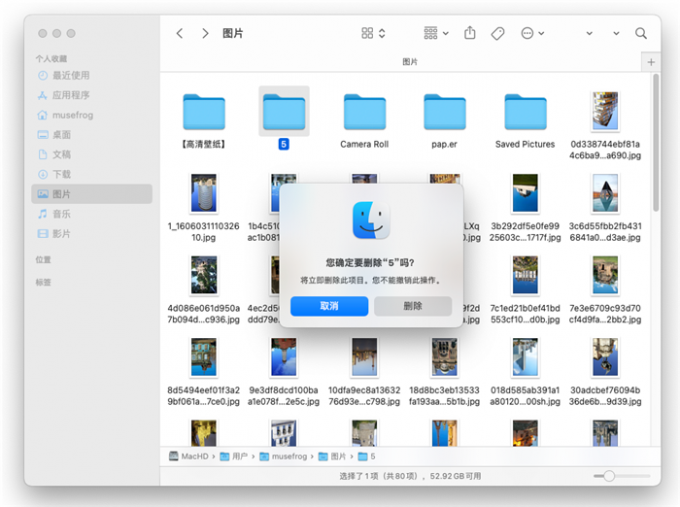Select 图片 in the sidebar
This screenshot has height=507, width=680.
click(92, 194)
